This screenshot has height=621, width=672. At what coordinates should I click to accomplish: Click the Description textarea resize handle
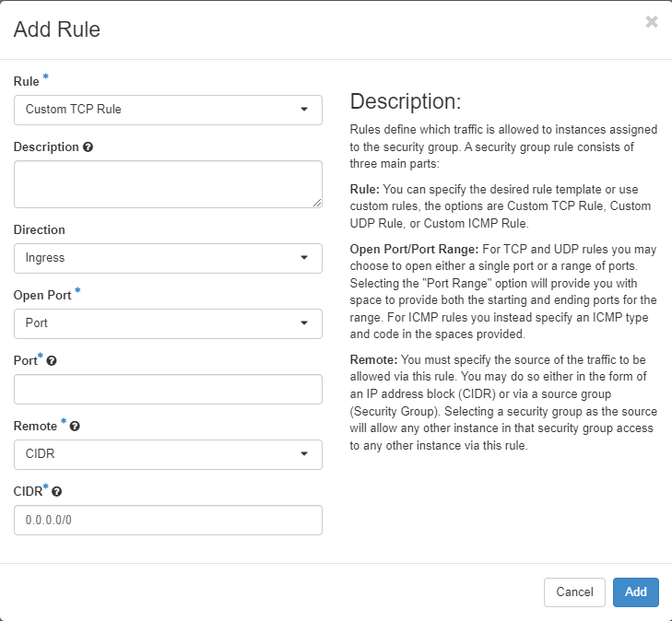pos(316,202)
